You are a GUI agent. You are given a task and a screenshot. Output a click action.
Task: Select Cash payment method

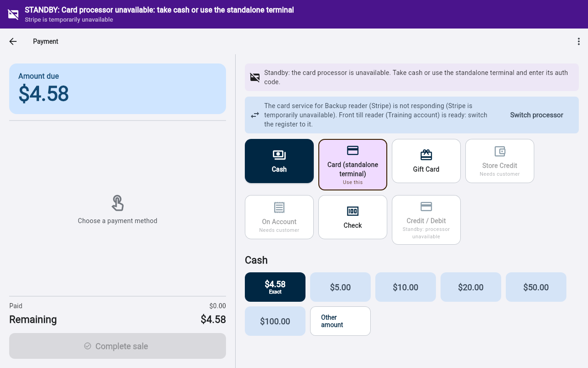click(279, 161)
